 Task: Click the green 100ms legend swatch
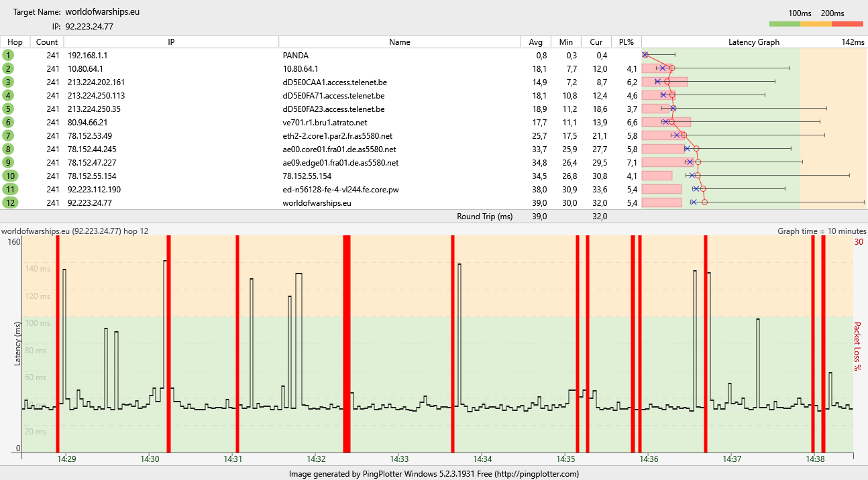784,24
